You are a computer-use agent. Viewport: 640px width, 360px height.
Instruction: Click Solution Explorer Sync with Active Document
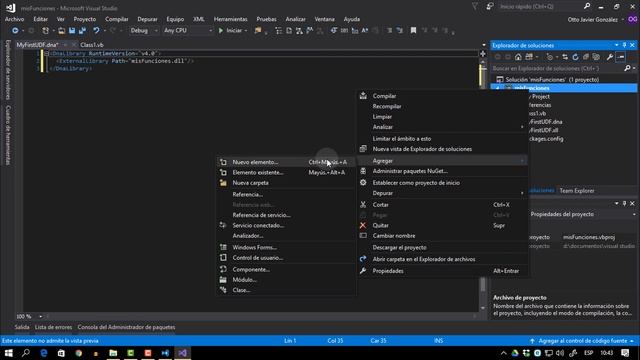[x=565, y=57]
